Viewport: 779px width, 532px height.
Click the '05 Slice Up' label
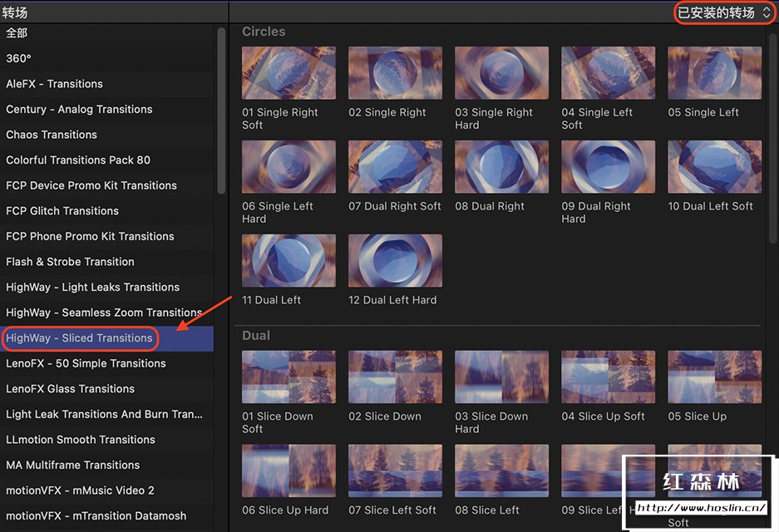pyautogui.click(x=697, y=416)
